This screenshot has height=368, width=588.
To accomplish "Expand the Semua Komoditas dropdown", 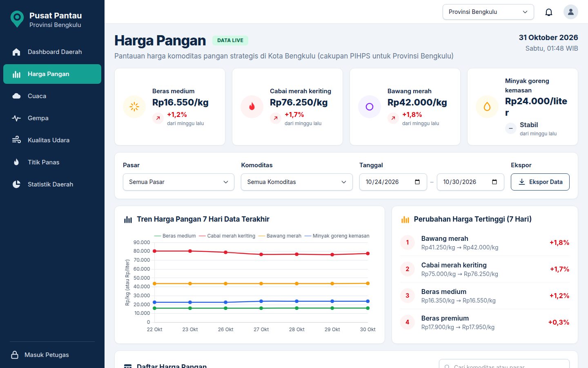I will tap(297, 182).
